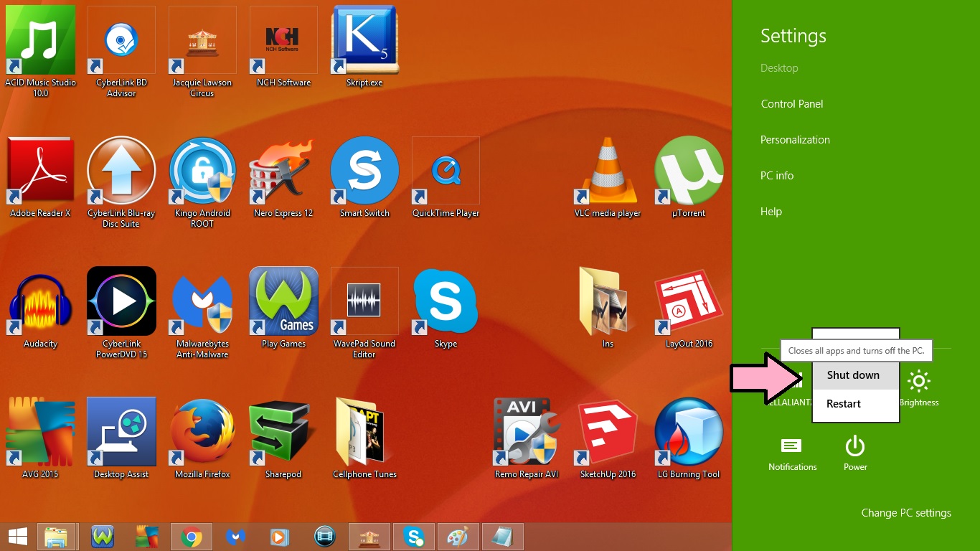980x551 pixels.
Task: Switch to Paint on the taskbar
Action: 458,537
